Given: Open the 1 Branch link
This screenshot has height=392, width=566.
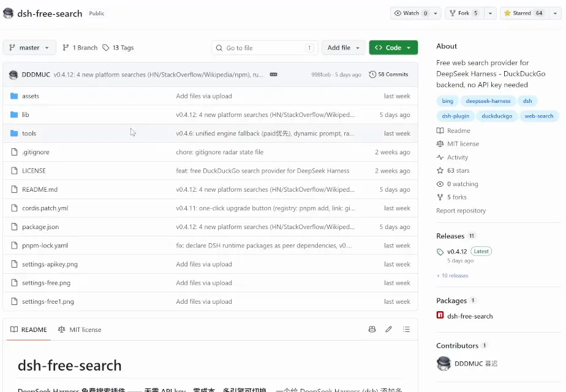Looking at the screenshot, I should pyautogui.click(x=80, y=48).
